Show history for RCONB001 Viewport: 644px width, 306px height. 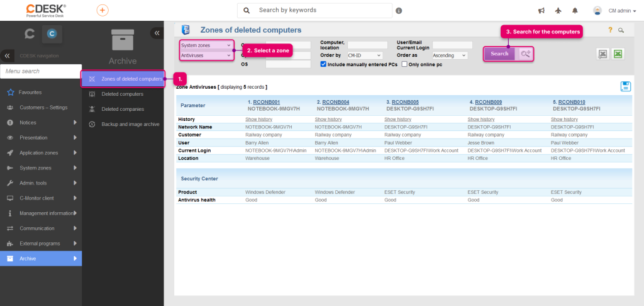click(258, 119)
